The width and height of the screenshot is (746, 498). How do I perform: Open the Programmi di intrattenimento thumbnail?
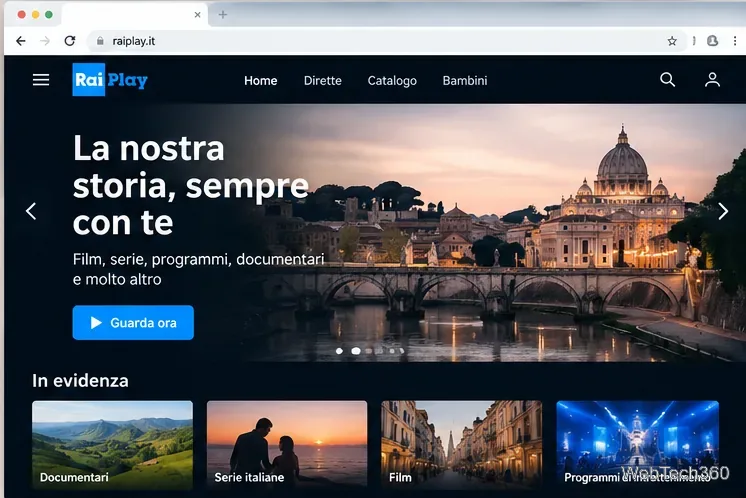(638, 445)
